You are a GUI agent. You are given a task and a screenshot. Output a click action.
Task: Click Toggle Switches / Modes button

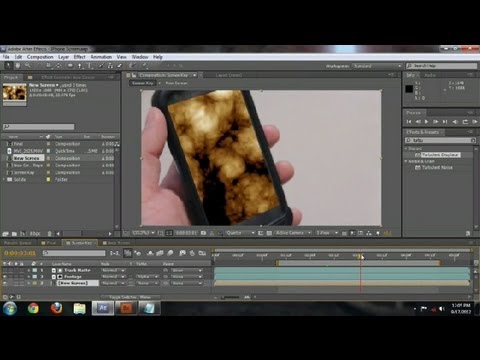(x=130, y=297)
